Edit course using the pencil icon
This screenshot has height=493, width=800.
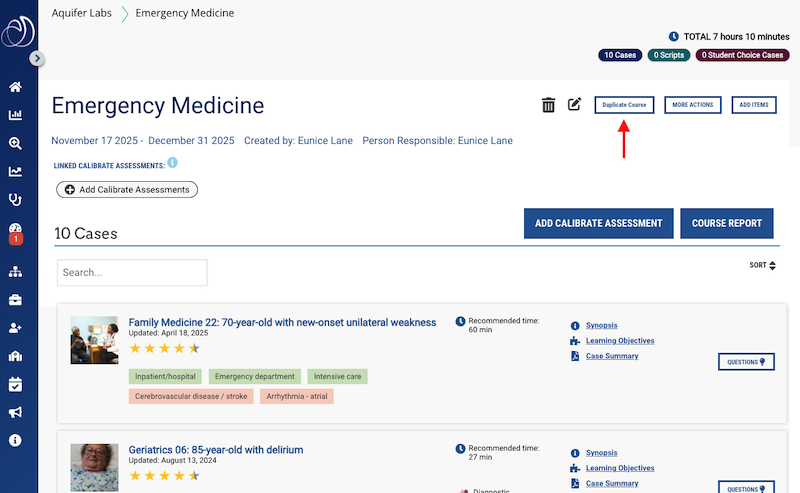[574, 104]
